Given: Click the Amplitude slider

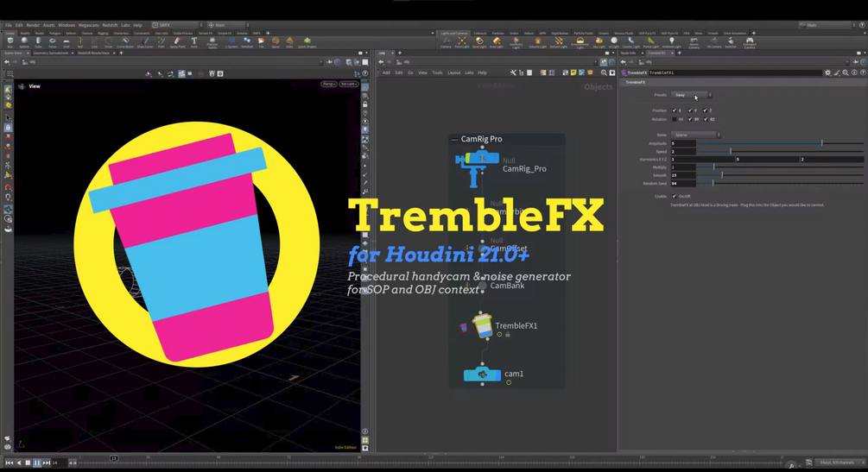Looking at the screenshot, I should [x=780, y=143].
